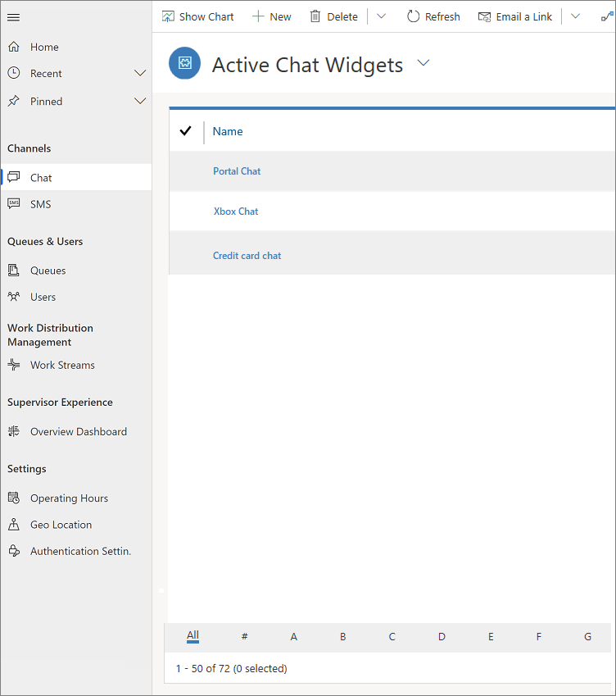Filter the list by letter C
This screenshot has height=696, width=616.
pyautogui.click(x=392, y=636)
